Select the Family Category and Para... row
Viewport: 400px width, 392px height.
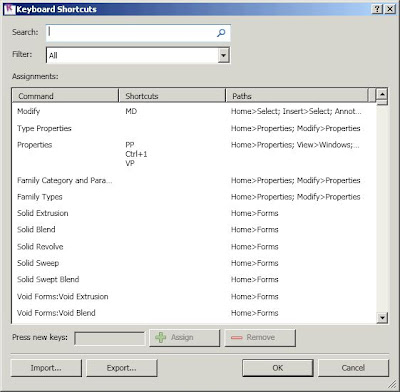coord(194,180)
